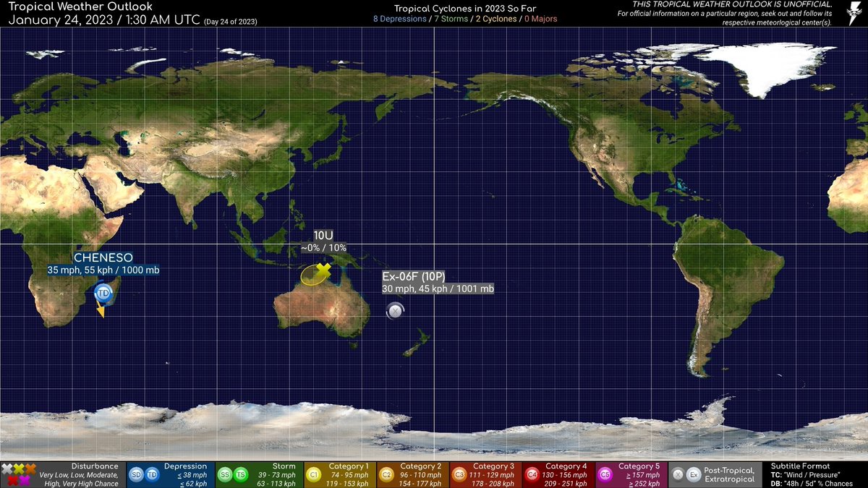The width and height of the screenshot is (868, 488).
Task: Click the C5 Category 5 legend icon
Action: click(x=605, y=474)
